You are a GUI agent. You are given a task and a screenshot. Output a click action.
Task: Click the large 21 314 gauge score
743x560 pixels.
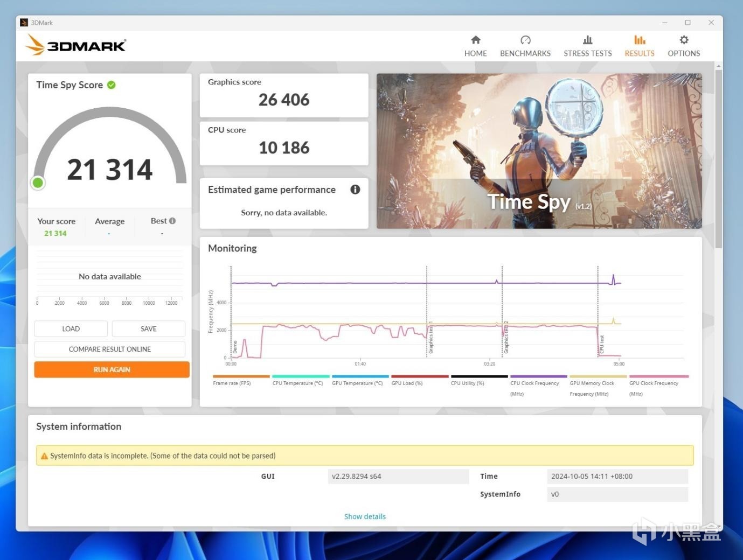pos(110,170)
